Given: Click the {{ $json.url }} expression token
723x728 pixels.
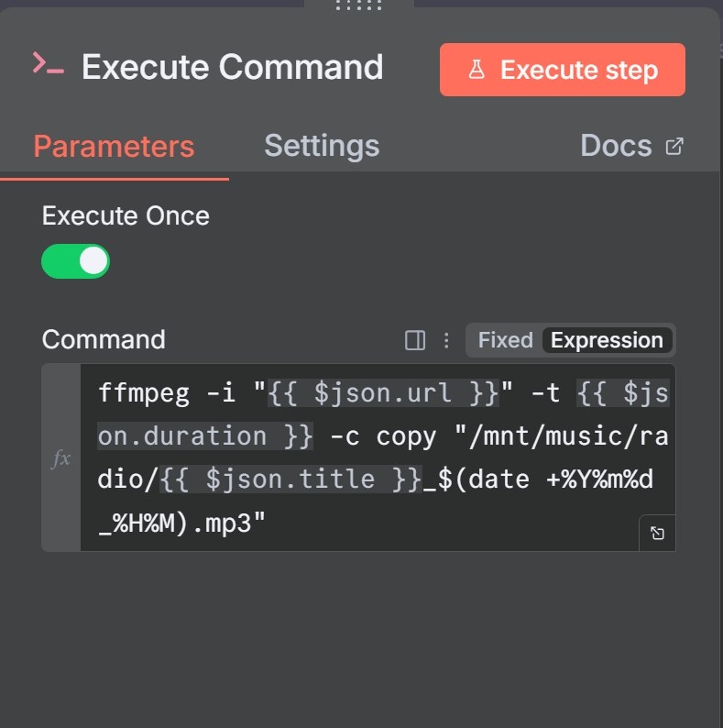Looking at the screenshot, I should point(382,393).
